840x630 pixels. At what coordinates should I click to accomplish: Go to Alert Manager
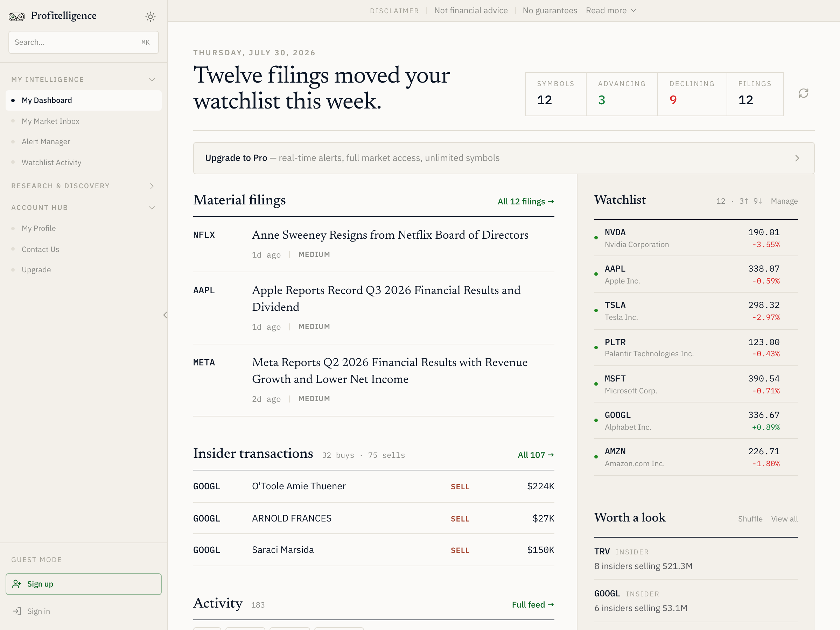84,142
